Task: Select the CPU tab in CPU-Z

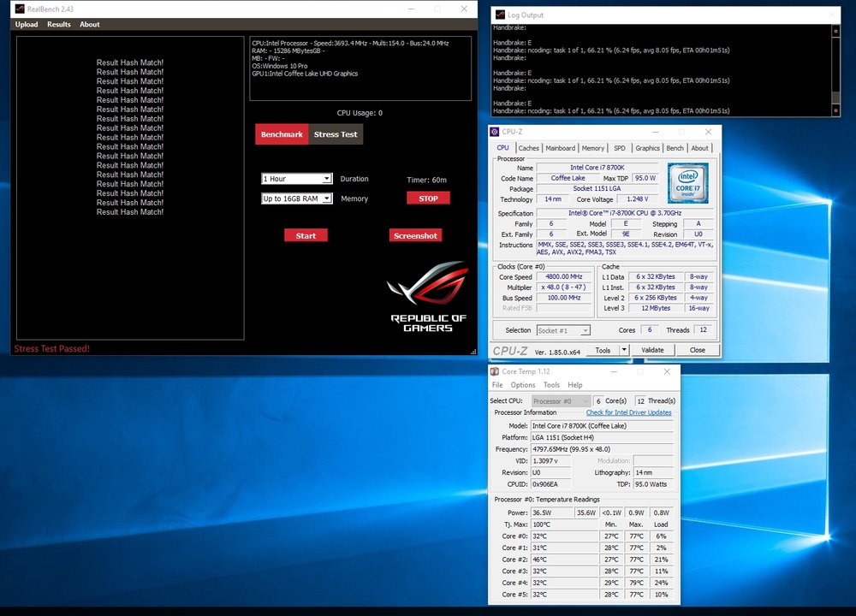Action: click(x=502, y=148)
